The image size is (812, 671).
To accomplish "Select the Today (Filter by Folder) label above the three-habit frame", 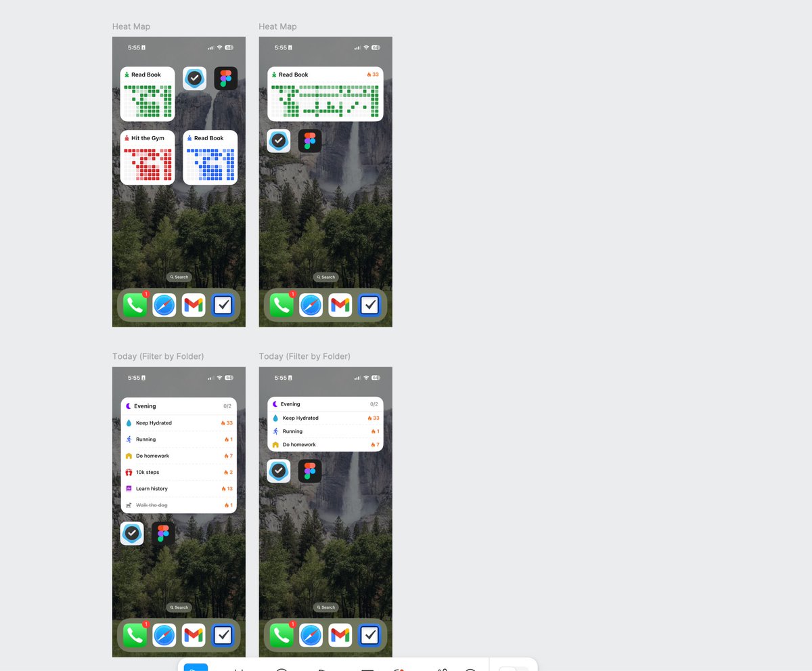I will tap(304, 356).
